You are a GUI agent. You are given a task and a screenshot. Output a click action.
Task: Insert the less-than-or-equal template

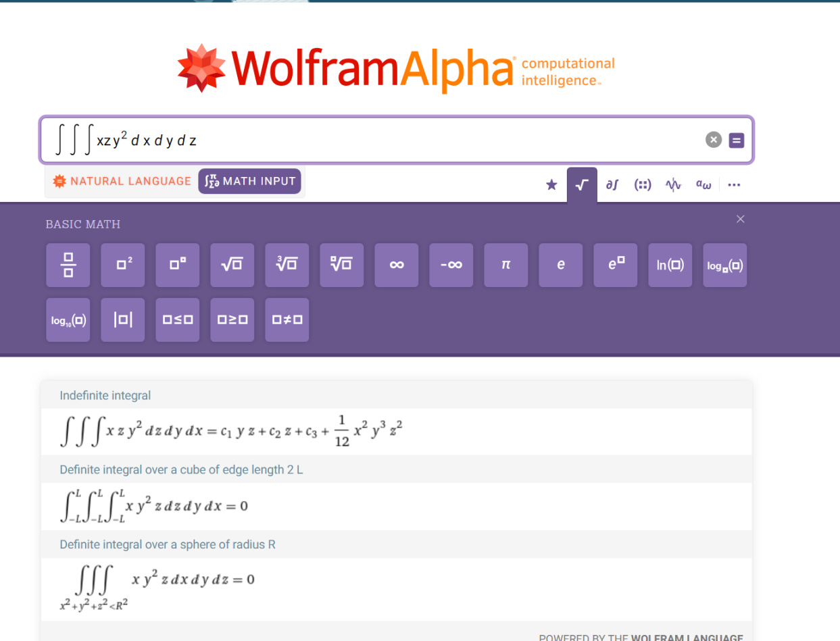[178, 320]
